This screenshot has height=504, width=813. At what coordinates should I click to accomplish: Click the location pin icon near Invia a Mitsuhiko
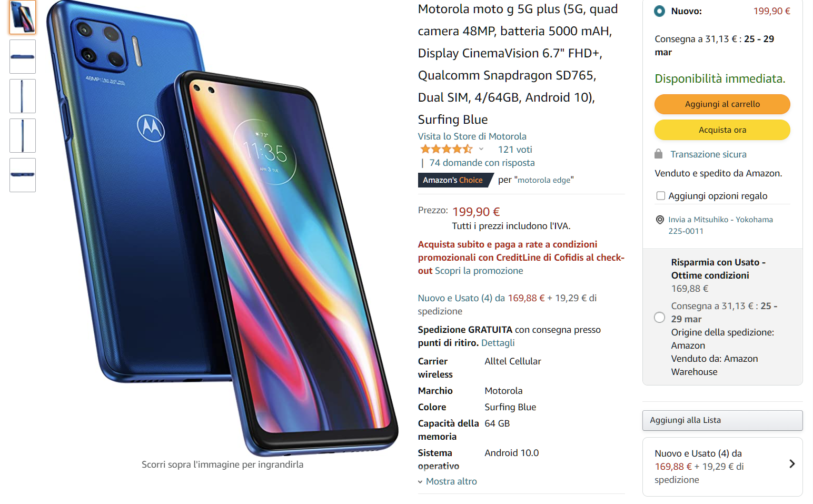(x=660, y=220)
